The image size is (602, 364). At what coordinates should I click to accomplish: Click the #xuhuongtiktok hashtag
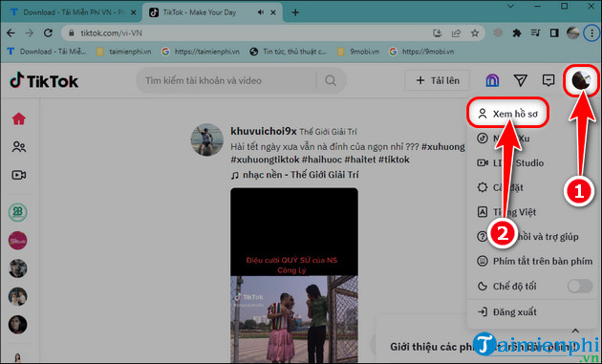tap(265, 160)
